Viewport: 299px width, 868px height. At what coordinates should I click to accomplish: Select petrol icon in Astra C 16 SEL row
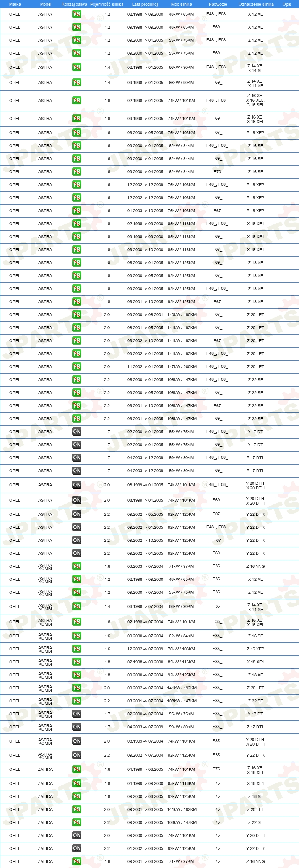[77, 101]
